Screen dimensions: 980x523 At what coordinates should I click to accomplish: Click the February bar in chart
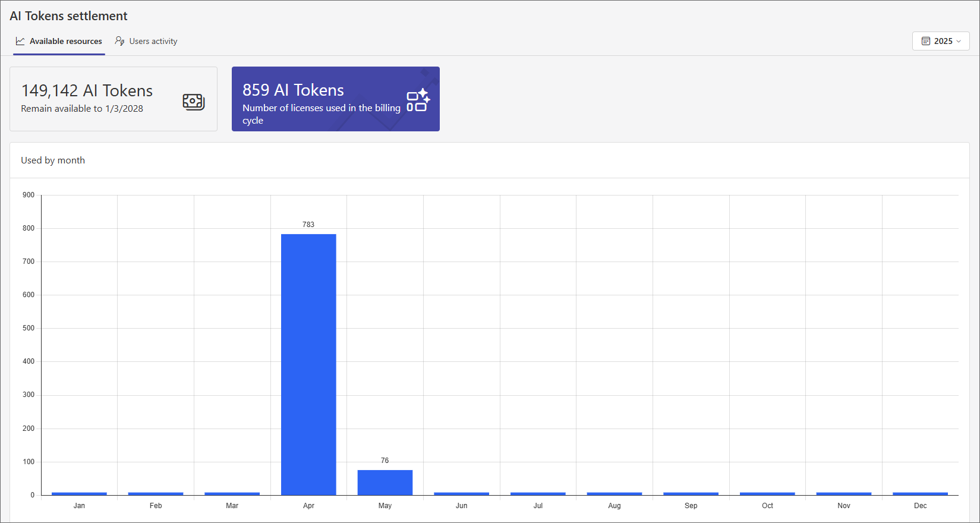pyautogui.click(x=156, y=494)
